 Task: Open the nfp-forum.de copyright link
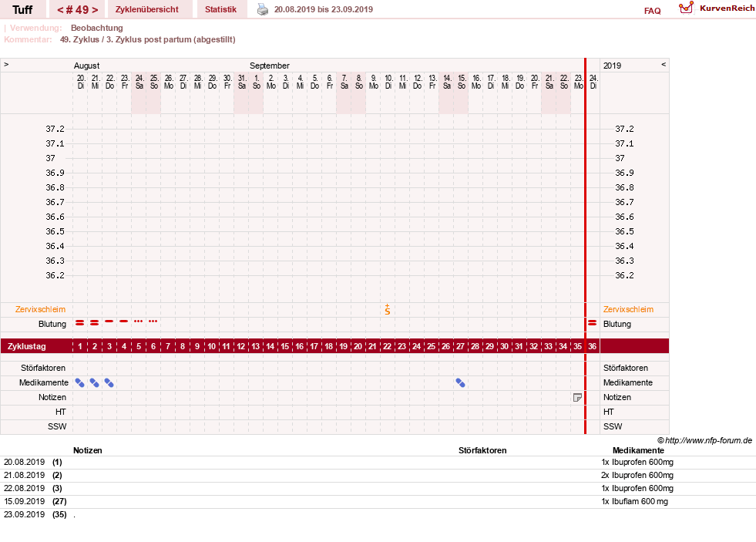coord(704,440)
